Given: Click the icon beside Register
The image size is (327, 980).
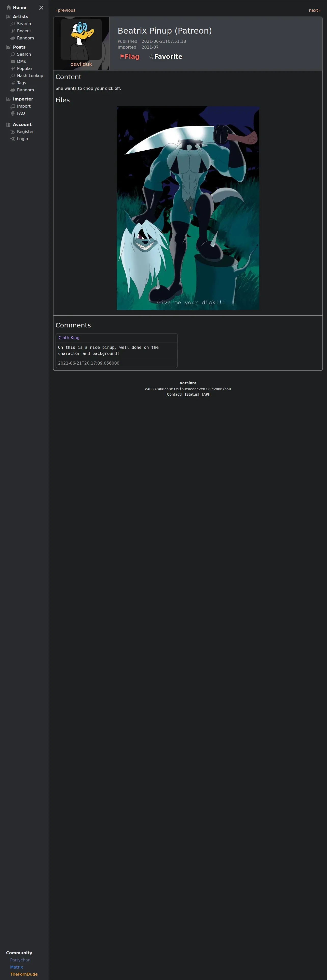Looking at the screenshot, I should coord(12,132).
